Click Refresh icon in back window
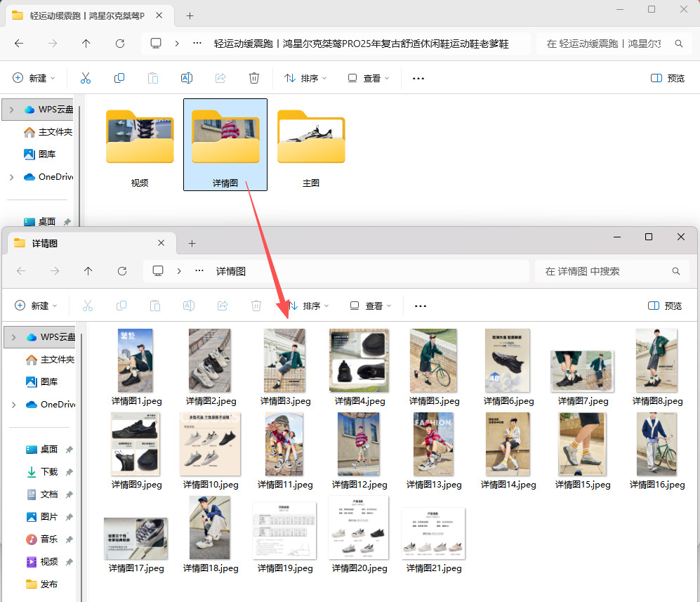Image resolution: width=700 pixels, height=602 pixels. pos(119,44)
